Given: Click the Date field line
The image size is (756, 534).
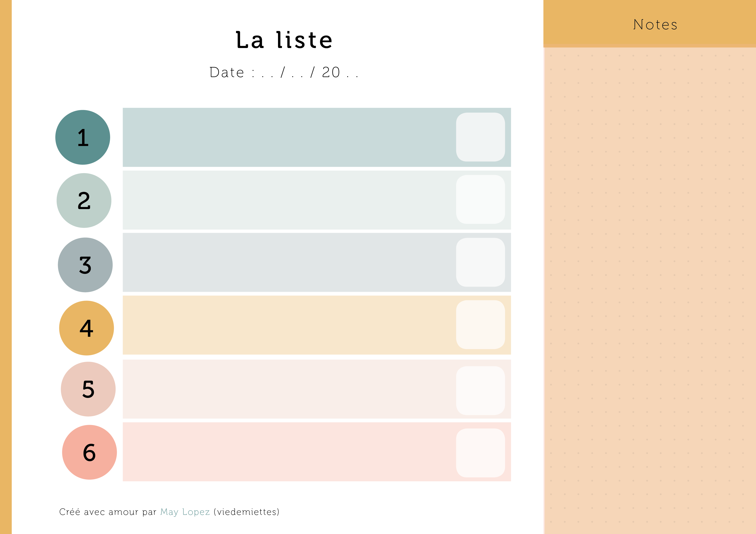Looking at the screenshot, I should [284, 72].
